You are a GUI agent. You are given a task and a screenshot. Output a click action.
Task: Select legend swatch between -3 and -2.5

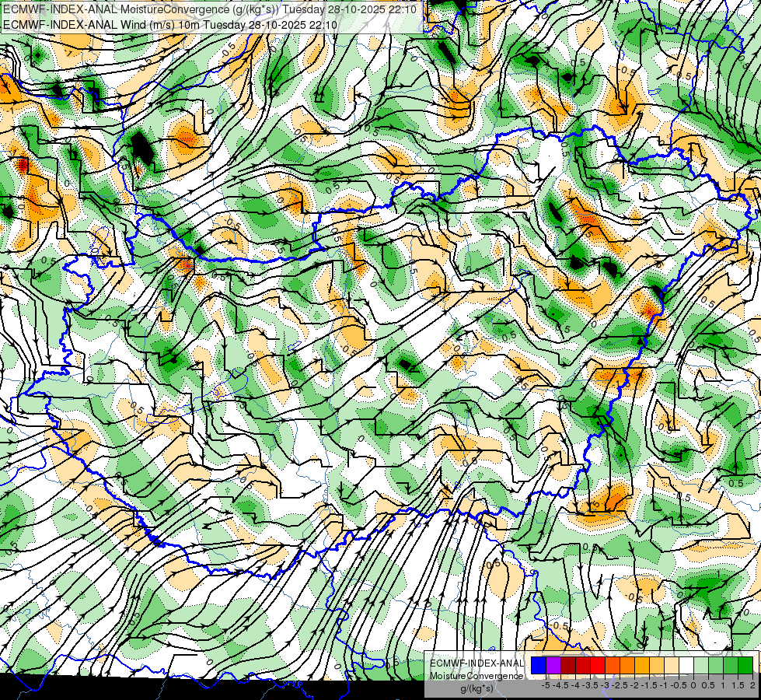(x=613, y=666)
